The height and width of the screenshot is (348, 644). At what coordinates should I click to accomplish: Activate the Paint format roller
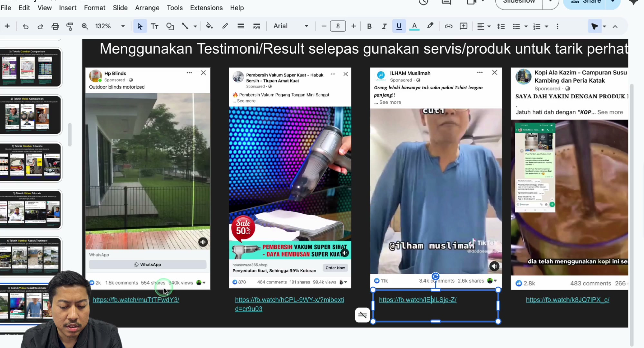pyautogui.click(x=70, y=26)
